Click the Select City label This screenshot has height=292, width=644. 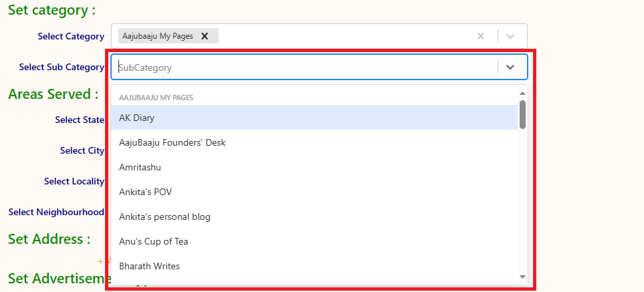coord(82,150)
